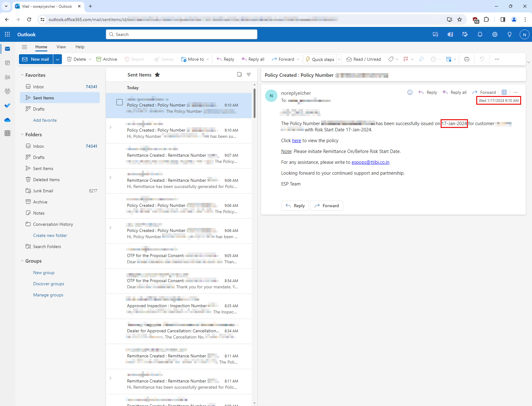This screenshot has height=406, width=532.
Task: Switch to the View tab
Action: coord(61,47)
